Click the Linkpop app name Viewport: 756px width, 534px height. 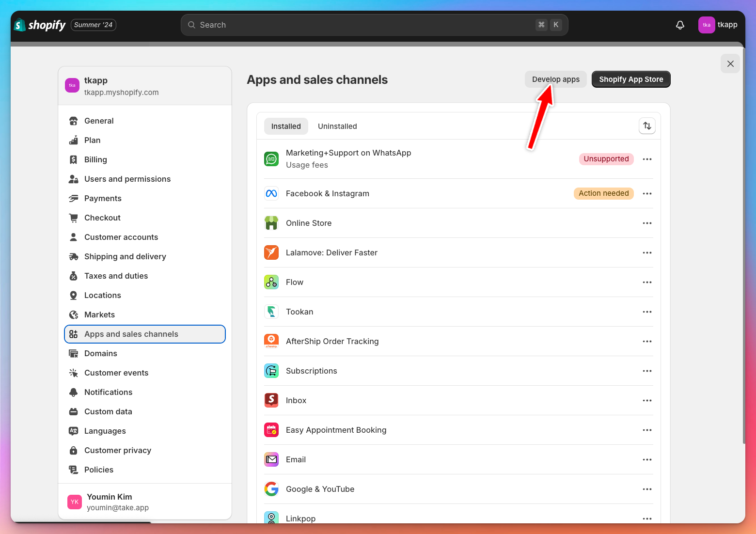[x=300, y=518]
